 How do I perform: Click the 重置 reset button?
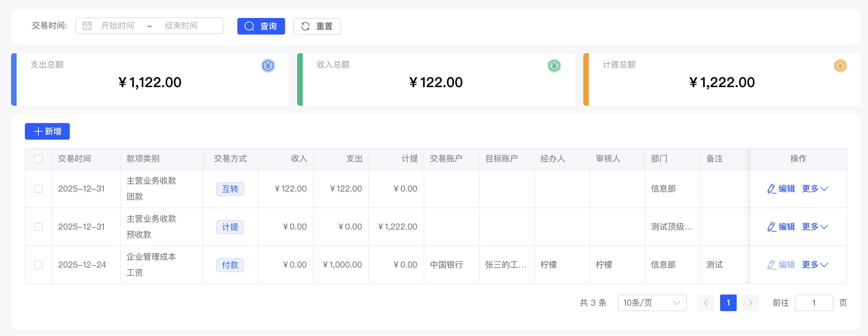(317, 26)
